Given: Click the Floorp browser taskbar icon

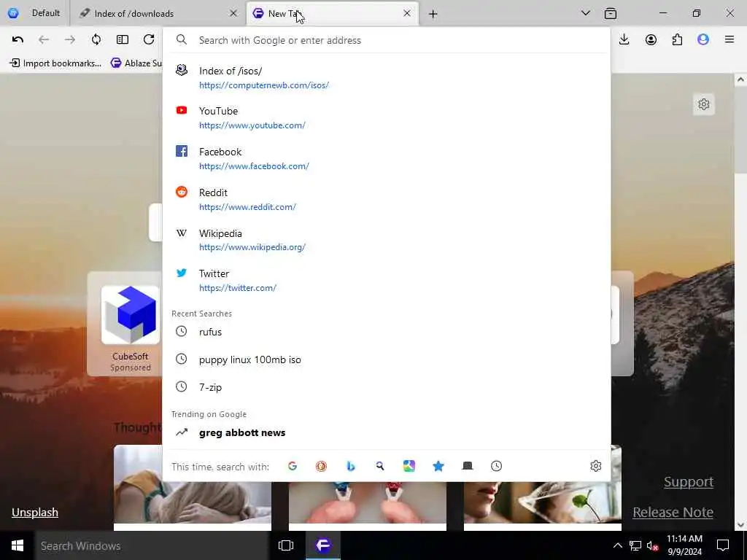Looking at the screenshot, I should (x=322, y=545).
